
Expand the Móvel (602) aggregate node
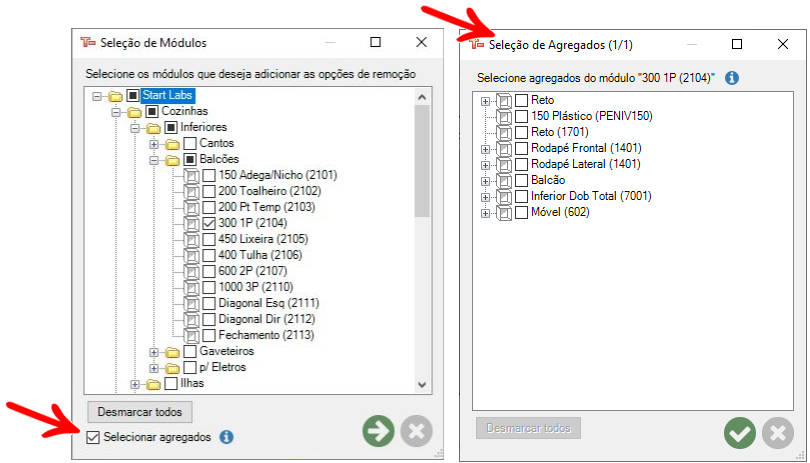[485, 213]
